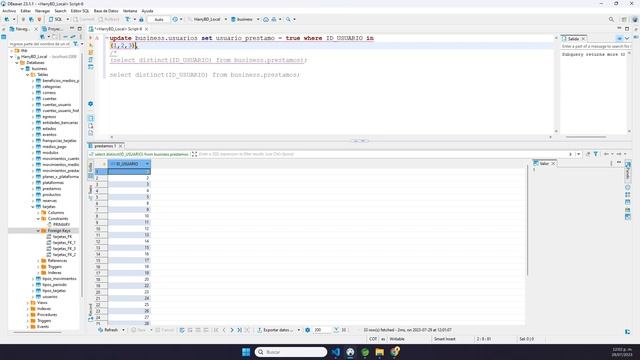Select the prestamos table in navigator
Viewport: 640px width, 360px height.
tap(51, 189)
